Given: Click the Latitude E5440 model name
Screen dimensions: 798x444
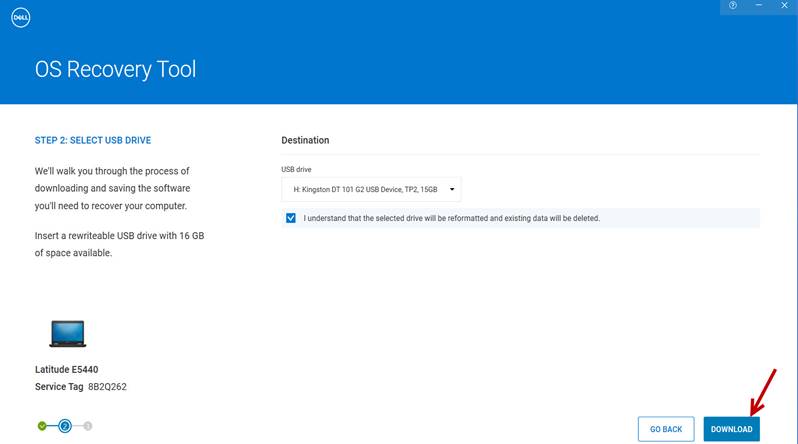Looking at the screenshot, I should pyautogui.click(x=67, y=369).
